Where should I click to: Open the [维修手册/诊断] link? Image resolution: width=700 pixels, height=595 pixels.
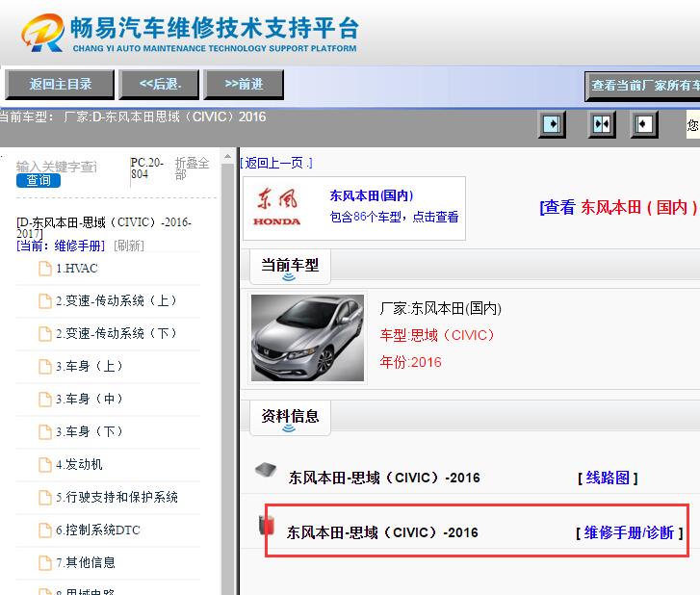[630, 532]
